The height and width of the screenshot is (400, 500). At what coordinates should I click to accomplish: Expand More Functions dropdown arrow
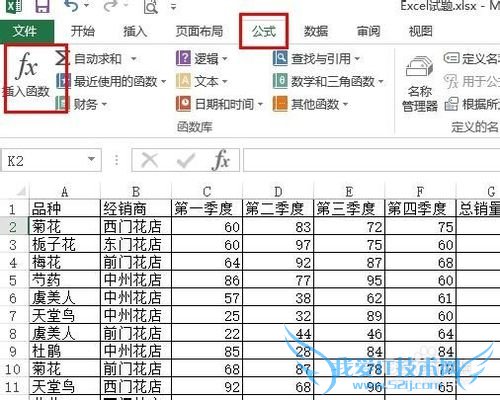click(x=345, y=104)
